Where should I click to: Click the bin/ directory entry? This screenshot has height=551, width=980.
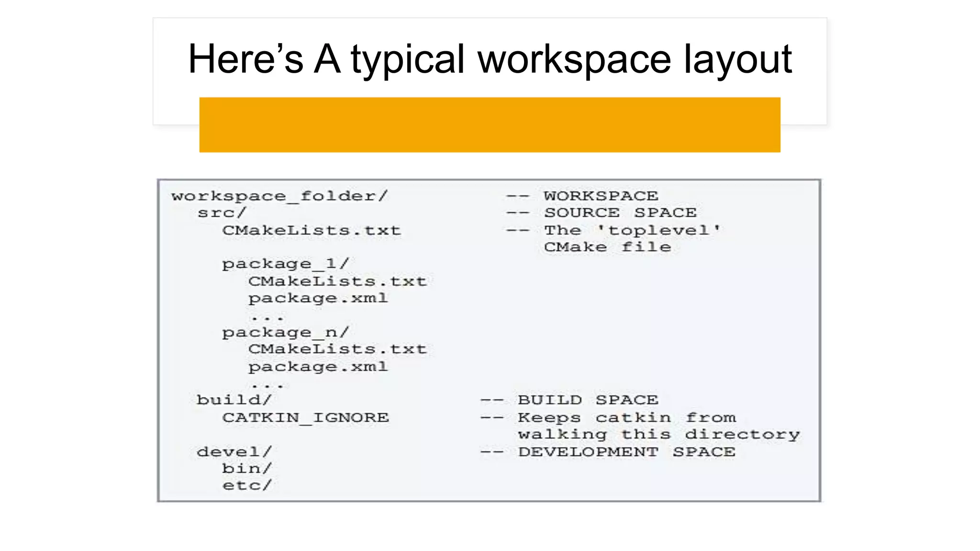[x=246, y=469]
